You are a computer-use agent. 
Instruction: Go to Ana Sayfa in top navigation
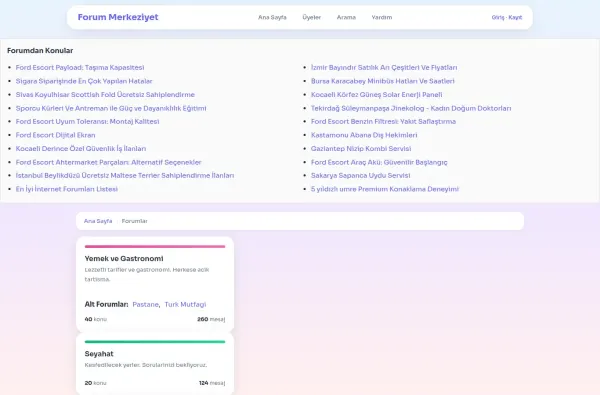272,17
